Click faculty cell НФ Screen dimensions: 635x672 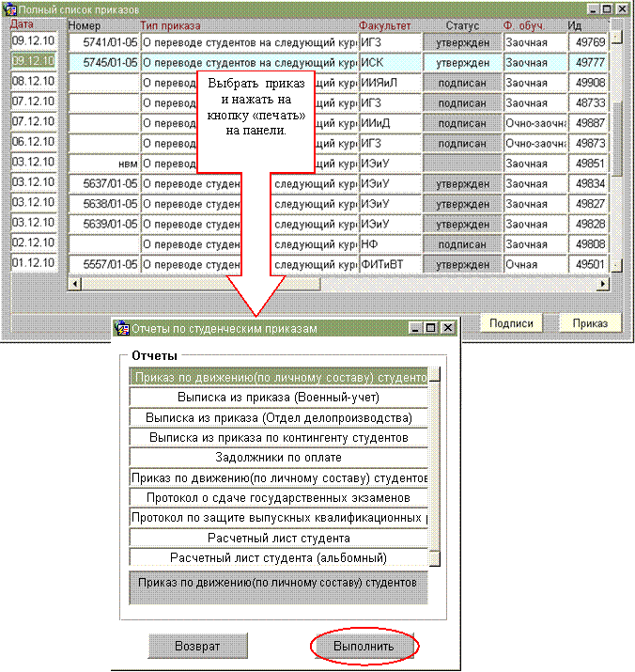click(391, 244)
